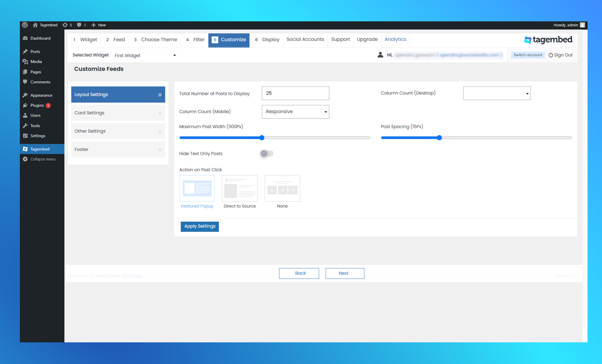
Task: Click the Settings icon in sidebar
Action: tap(25, 136)
